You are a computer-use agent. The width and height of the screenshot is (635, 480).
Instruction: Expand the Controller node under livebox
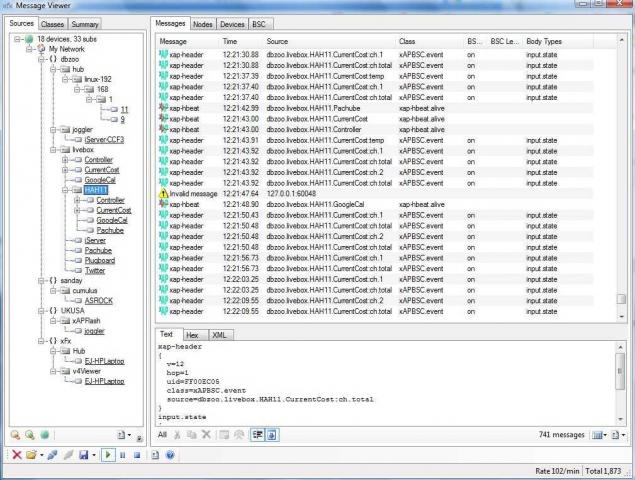coord(65,160)
